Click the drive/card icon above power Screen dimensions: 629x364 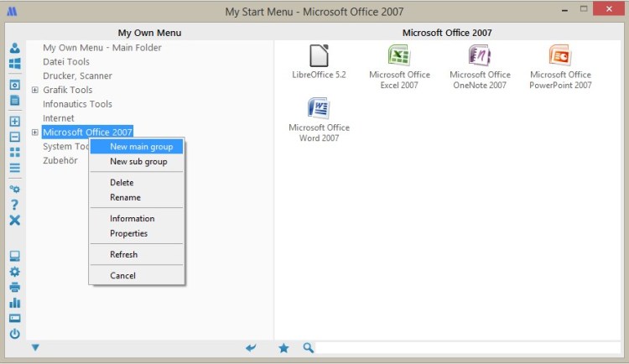pos(15,318)
